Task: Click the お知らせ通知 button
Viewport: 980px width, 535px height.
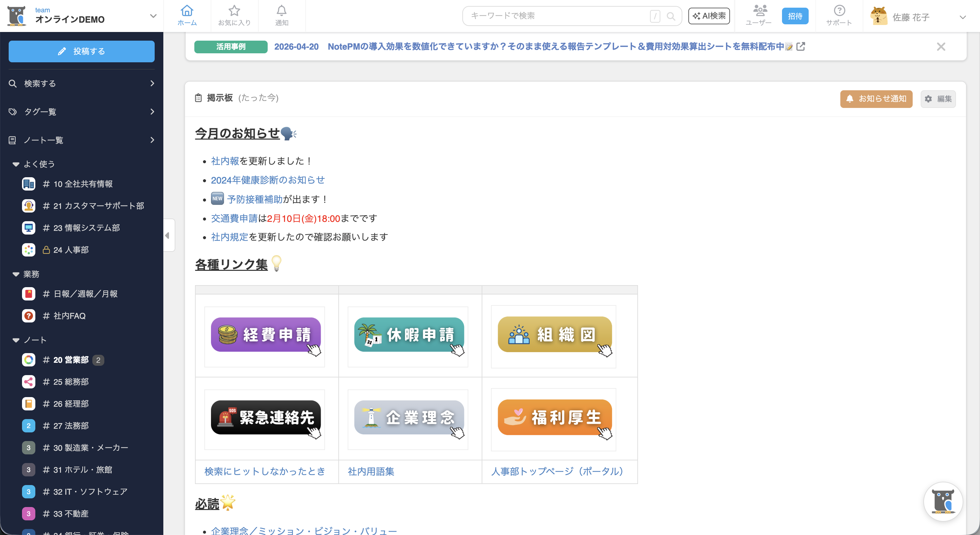Action: 876,99
